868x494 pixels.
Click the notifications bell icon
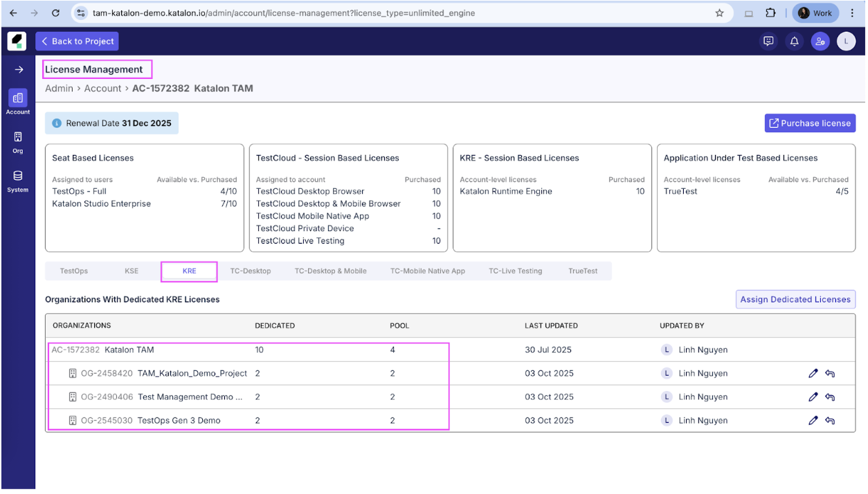click(x=794, y=41)
